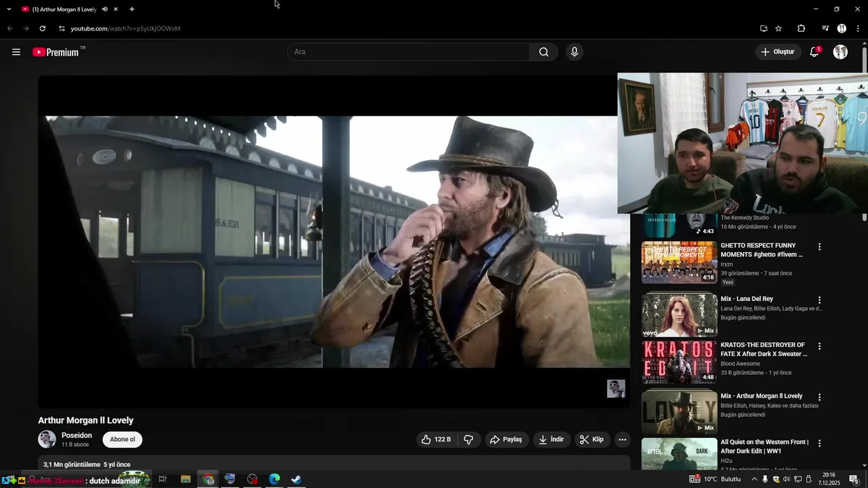Bookmark this page with star icon
This screenshot has height=488, width=868.
[778, 28]
